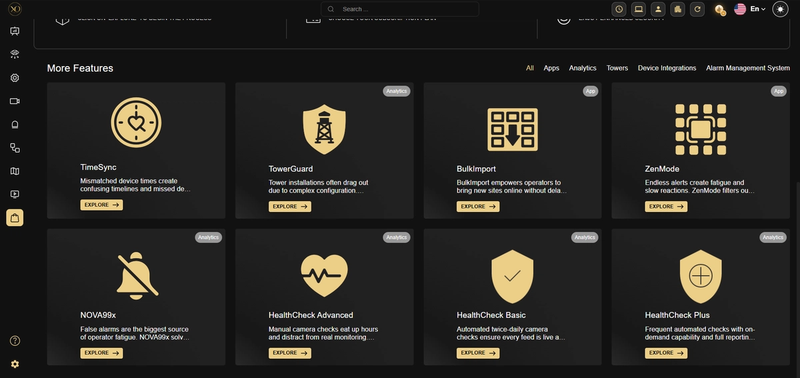Open the gear-ring configuration sidebar icon
This screenshot has height=378, width=800.
point(15,78)
